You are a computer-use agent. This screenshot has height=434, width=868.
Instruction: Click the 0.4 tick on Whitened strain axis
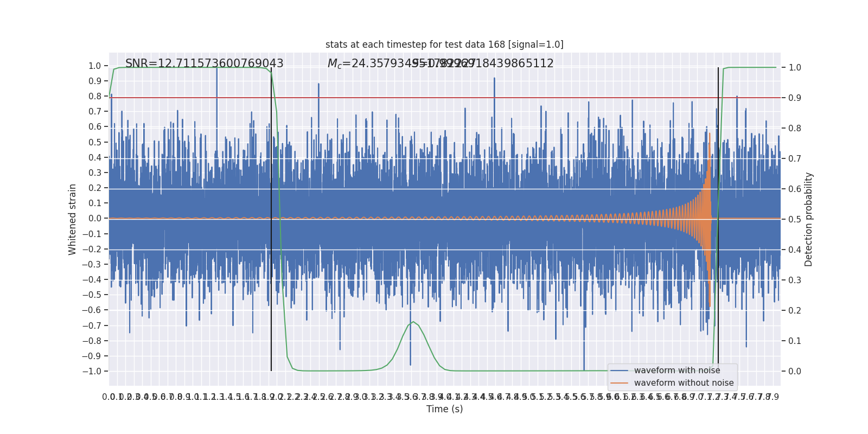tap(95, 157)
